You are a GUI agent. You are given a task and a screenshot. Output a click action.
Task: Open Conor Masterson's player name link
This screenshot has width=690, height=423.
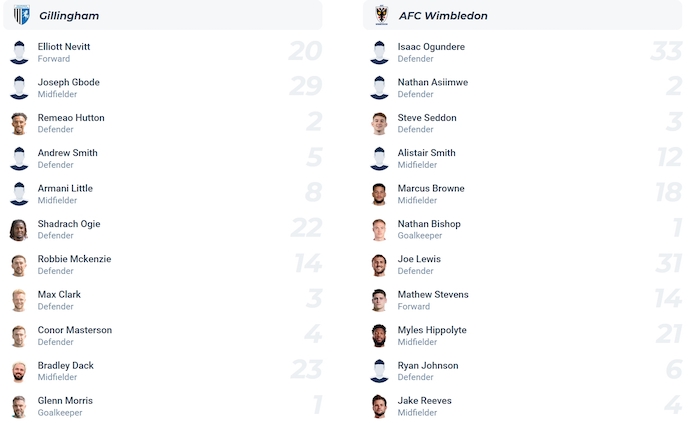pos(75,330)
